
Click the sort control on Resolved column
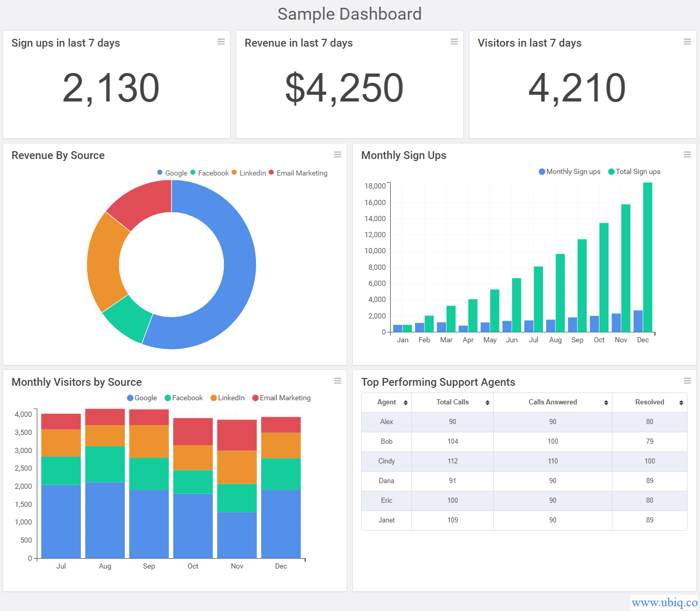(681, 402)
